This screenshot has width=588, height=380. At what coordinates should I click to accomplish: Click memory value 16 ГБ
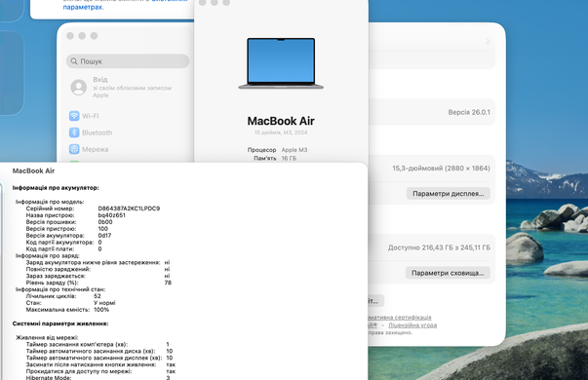tap(289, 158)
